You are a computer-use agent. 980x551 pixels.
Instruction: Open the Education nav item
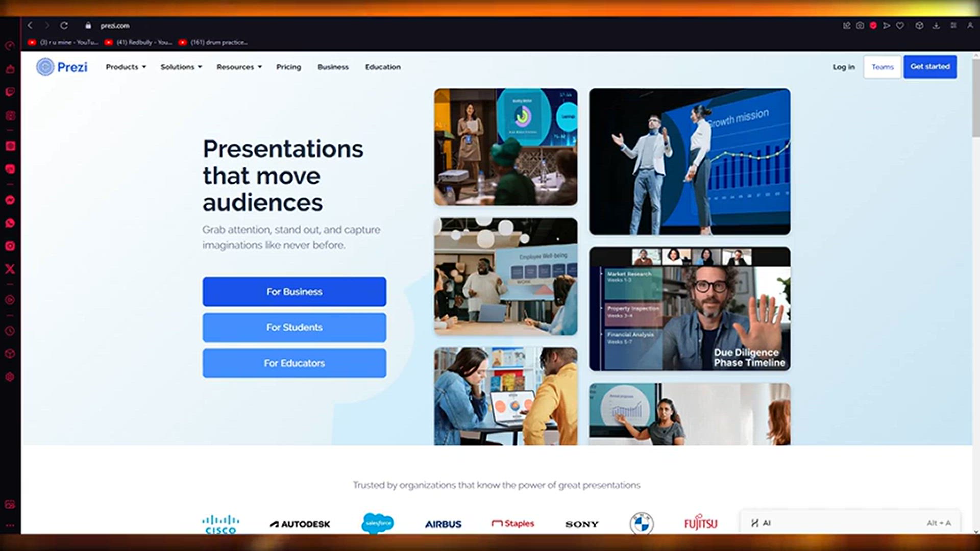[383, 67]
